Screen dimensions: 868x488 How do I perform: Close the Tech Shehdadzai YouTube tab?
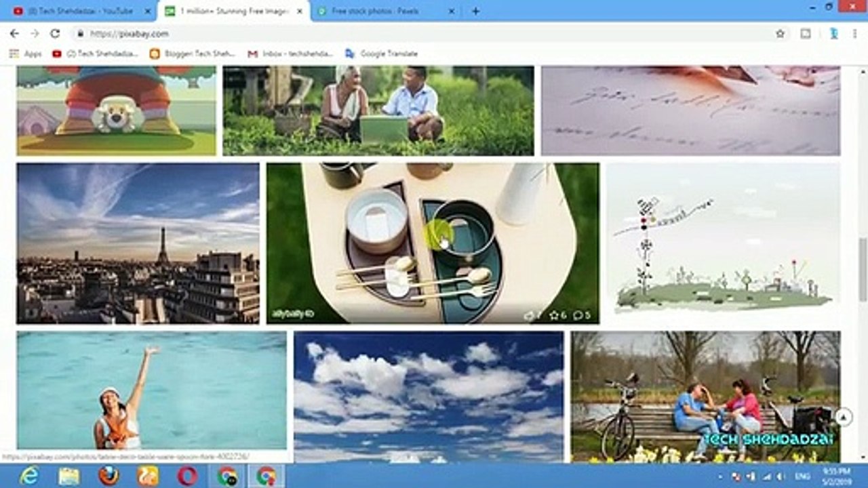click(146, 11)
